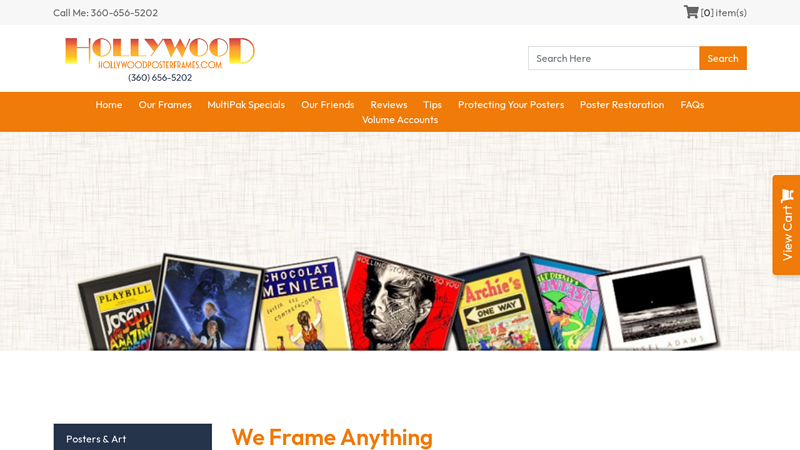Open Protecting Your Posters page
This screenshot has width=800, height=450.
click(x=511, y=105)
